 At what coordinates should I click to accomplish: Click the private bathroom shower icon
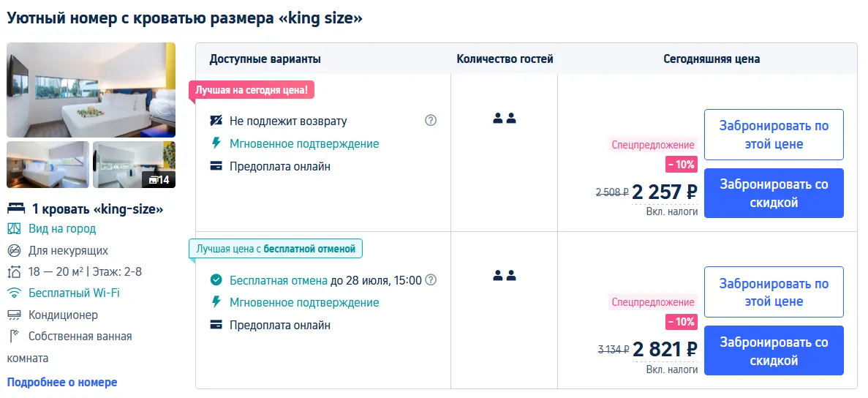(x=14, y=337)
